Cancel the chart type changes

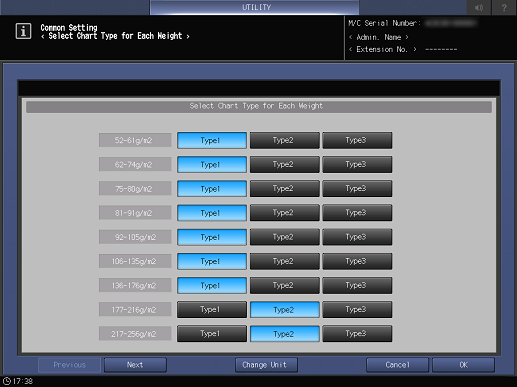(x=397, y=365)
